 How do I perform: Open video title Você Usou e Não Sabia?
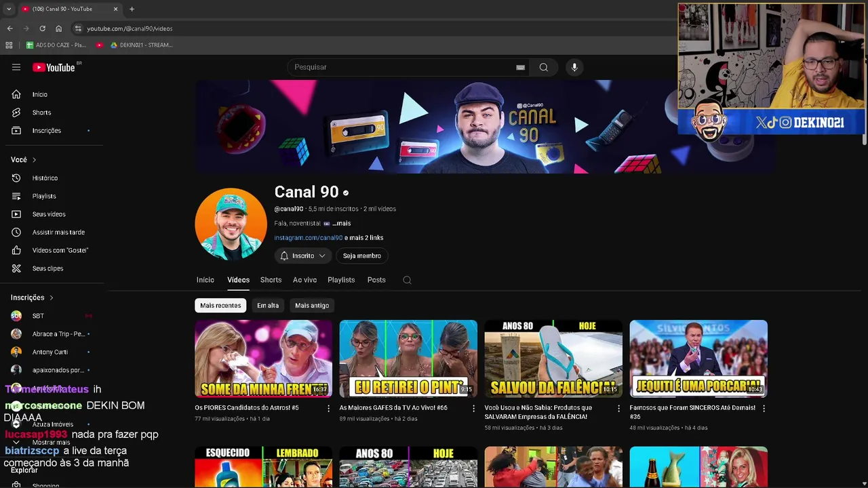click(x=538, y=412)
